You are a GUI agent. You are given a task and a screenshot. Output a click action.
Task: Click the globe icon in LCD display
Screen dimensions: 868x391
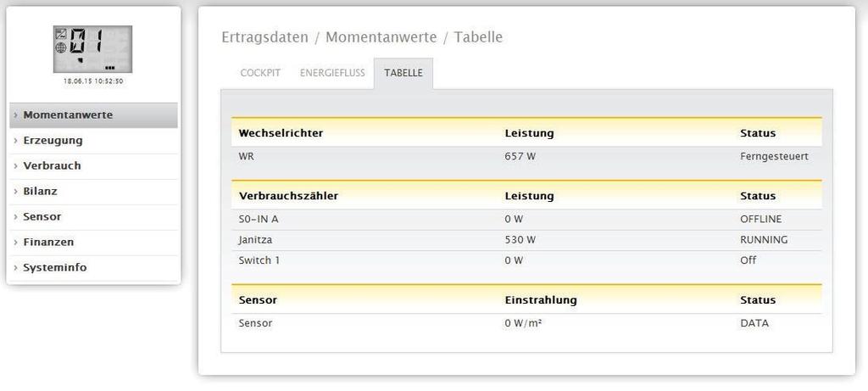[x=61, y=48]
